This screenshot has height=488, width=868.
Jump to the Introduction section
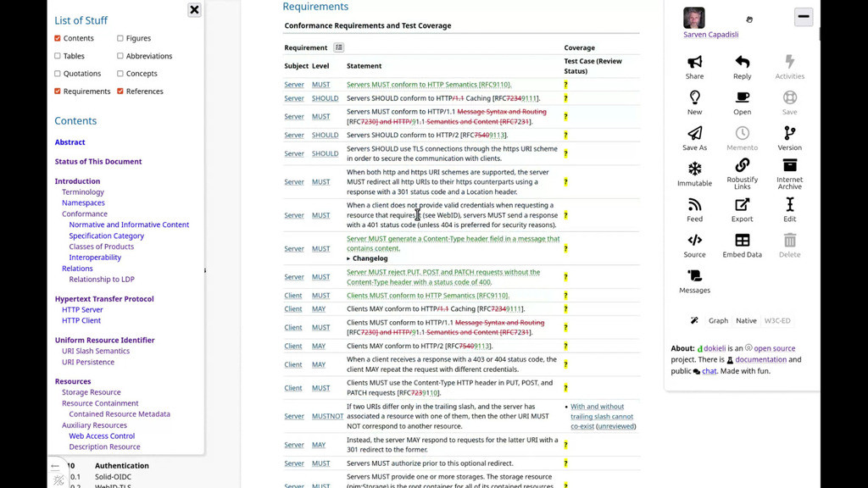pos(77,181)
